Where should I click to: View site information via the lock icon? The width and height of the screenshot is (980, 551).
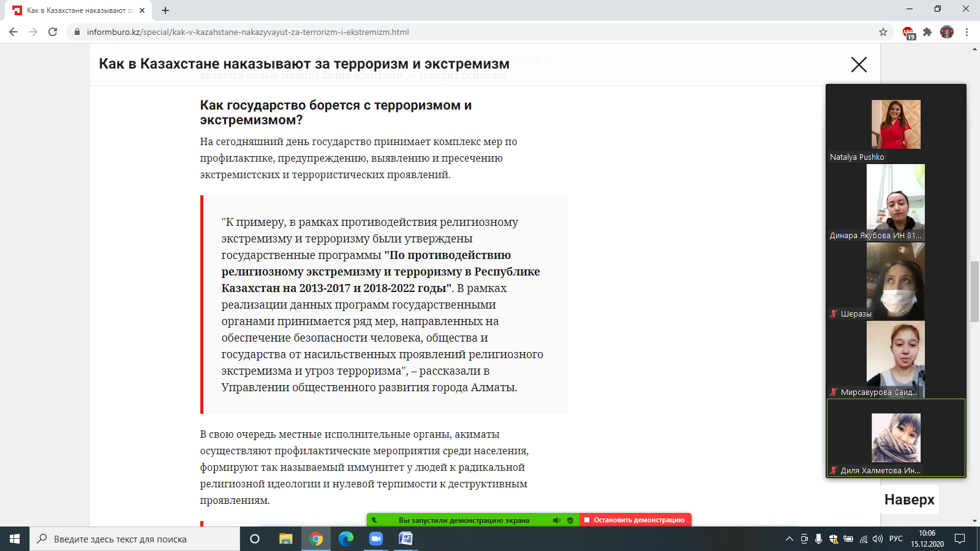[x=77, y=32]
